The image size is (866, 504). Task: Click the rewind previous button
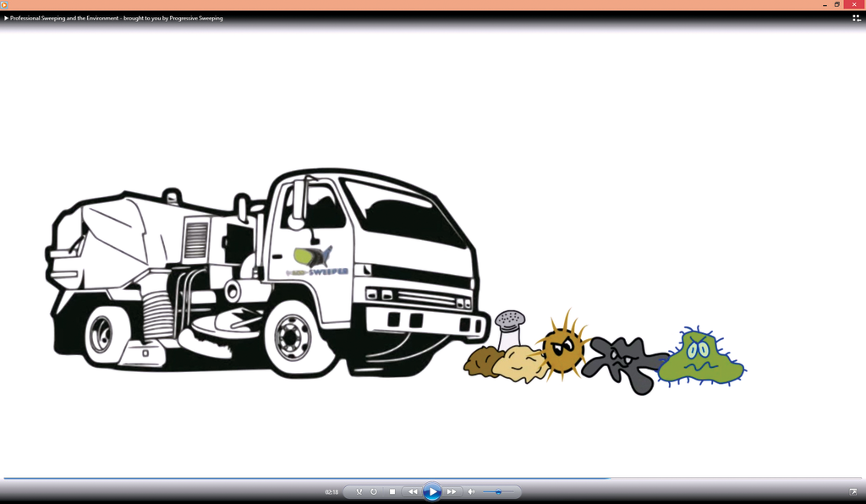[413, 492]
